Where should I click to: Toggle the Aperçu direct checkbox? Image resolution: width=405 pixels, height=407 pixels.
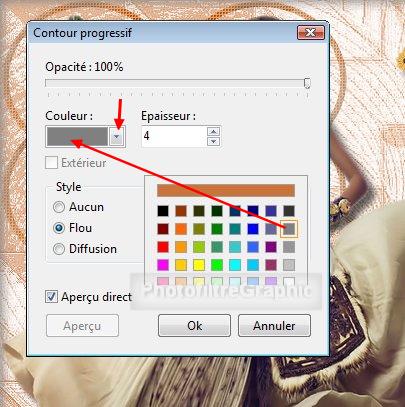coord(51,297)
